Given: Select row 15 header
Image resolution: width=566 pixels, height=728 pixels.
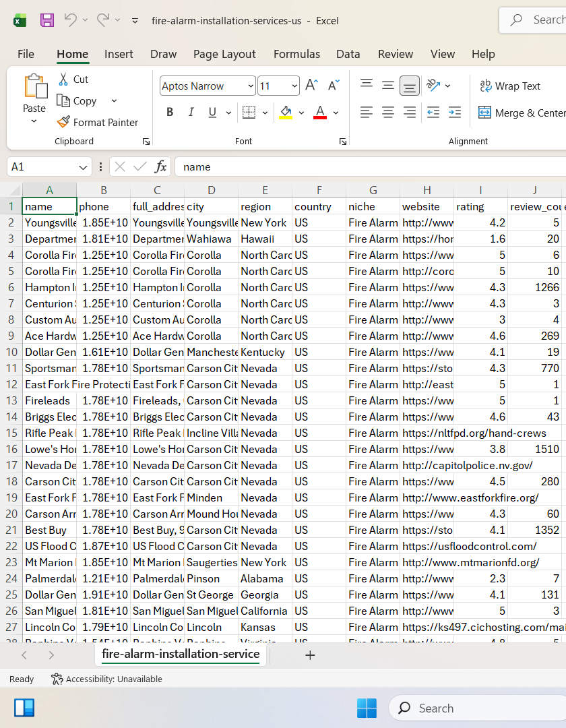Looking at the screenshot, I should click(x=11, y=433).
